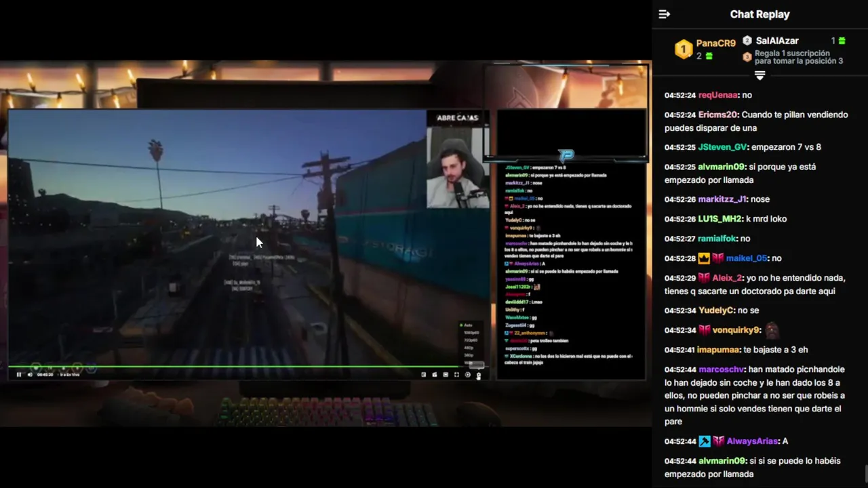
Task: Click the circular icon left of the gear
Action: pyautogui.click(x=467, y=375)
